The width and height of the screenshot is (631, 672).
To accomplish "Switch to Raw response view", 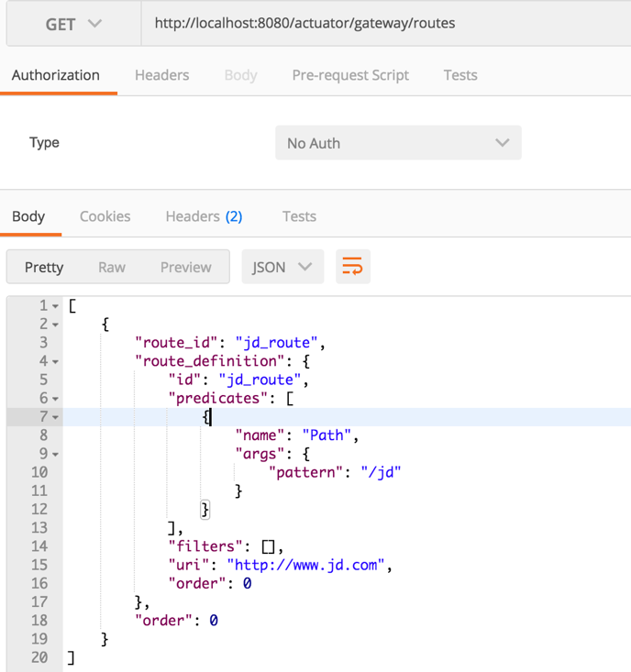I will click(x=112, y=267).
